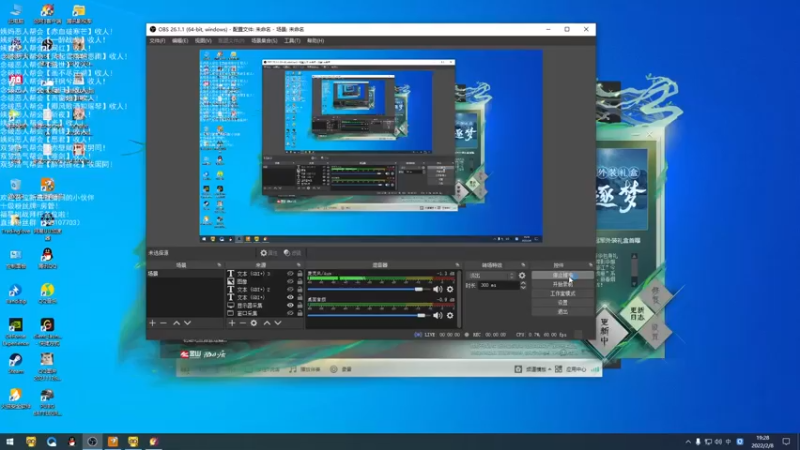Add a new scene with the plus icon in Scenes panel

coord(152,323)
